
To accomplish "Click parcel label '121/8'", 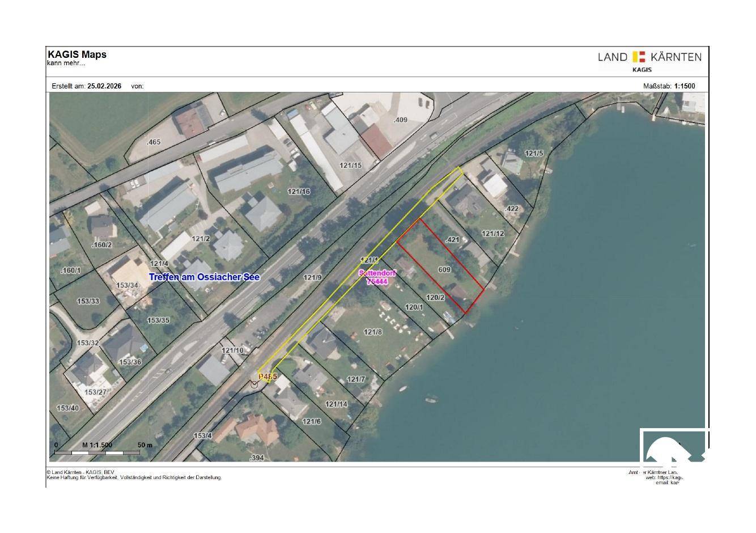I will point(373,332).
